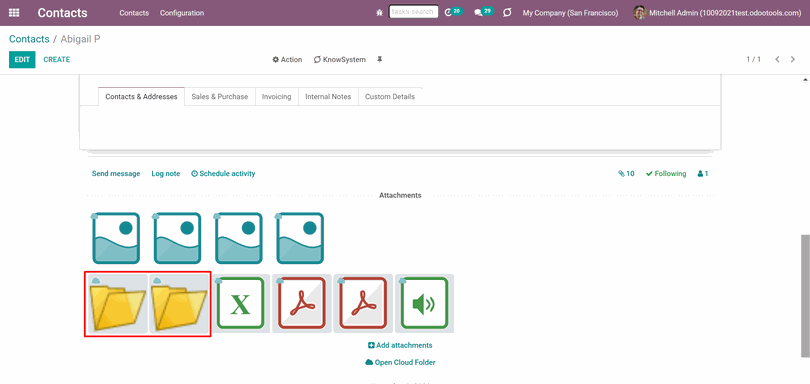Open the fourth image attachment thumbnail

click(x=300, y=238)
